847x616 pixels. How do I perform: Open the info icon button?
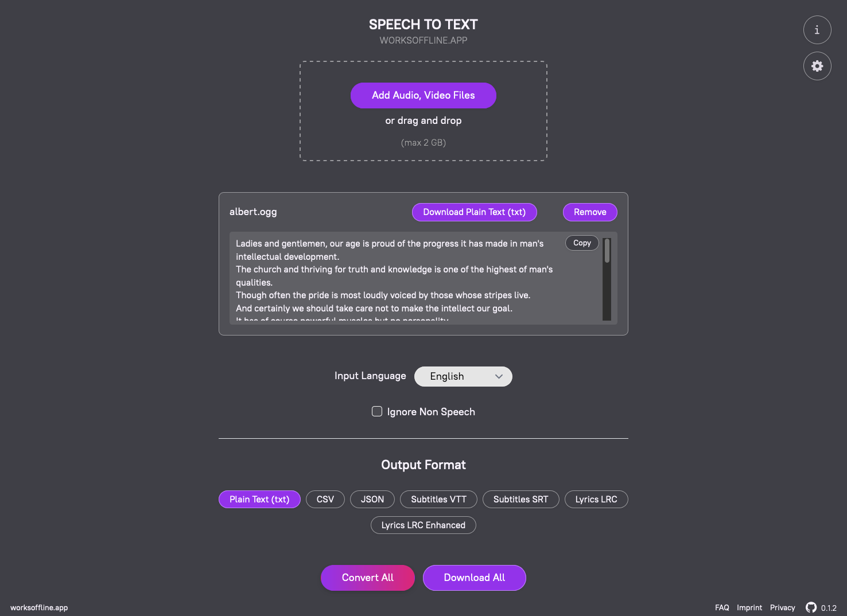click(817, 30)
